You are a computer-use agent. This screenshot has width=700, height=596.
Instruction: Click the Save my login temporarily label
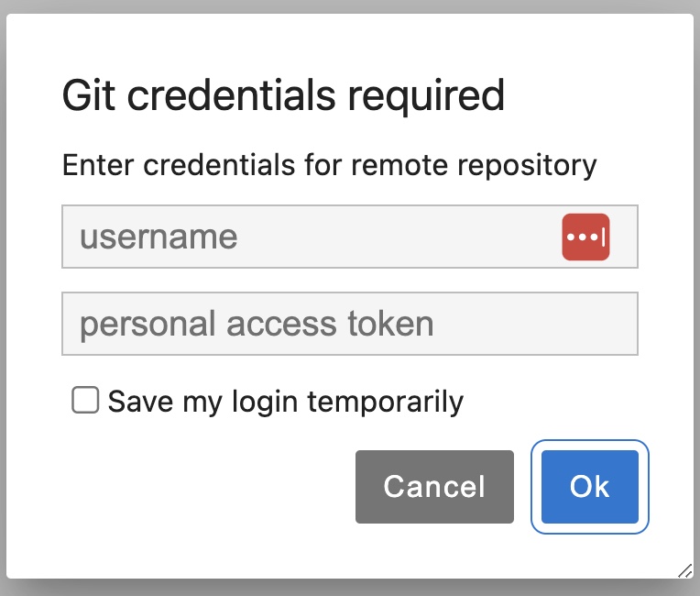click(285, 402)
